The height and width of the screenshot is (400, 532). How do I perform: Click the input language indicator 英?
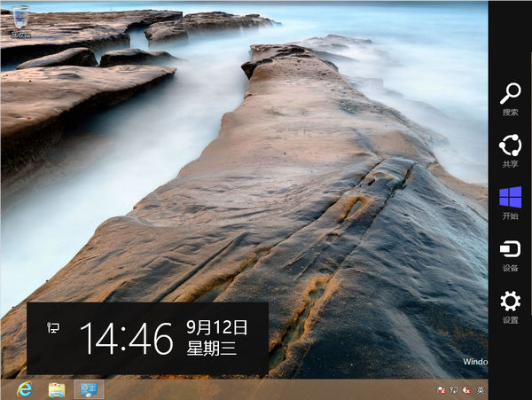[481, 390]
